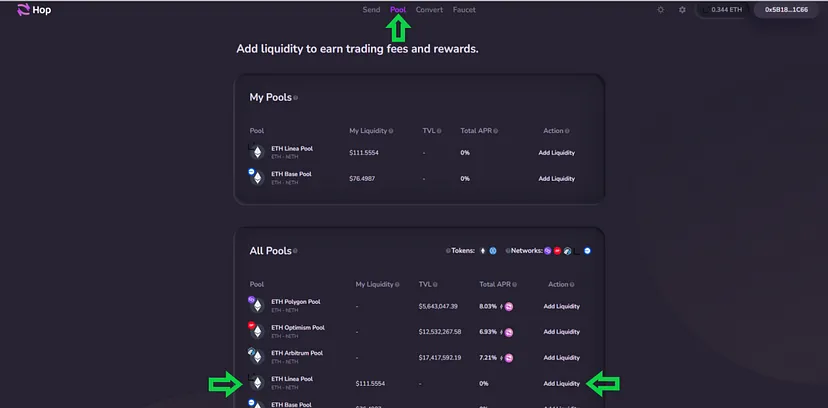Click the ETH Polygon Pool token icon
Viewport: 828px width, 408px height.
256,305
